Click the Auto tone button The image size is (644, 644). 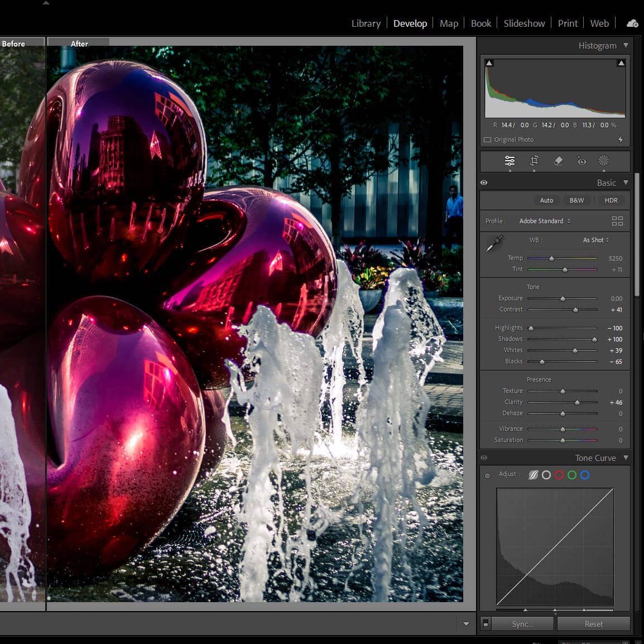click(x=546, y=200)
